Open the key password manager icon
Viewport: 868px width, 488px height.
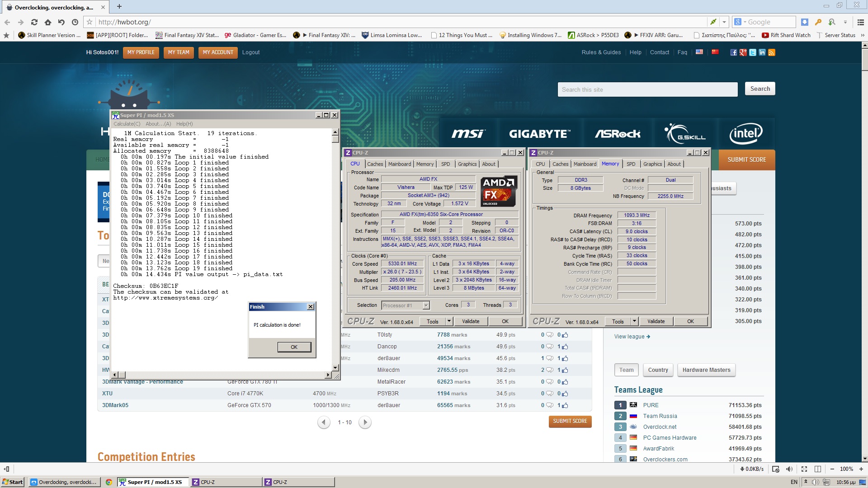coord(818,22)
